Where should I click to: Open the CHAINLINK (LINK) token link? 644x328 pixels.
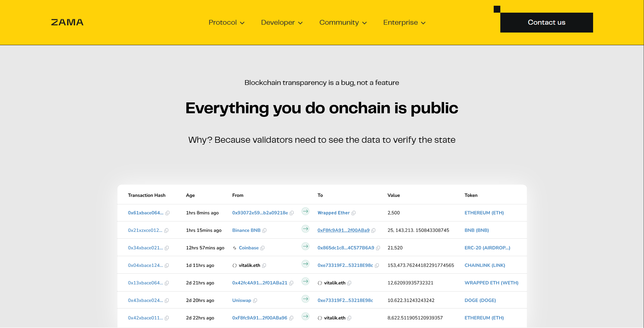pos(485,265)
